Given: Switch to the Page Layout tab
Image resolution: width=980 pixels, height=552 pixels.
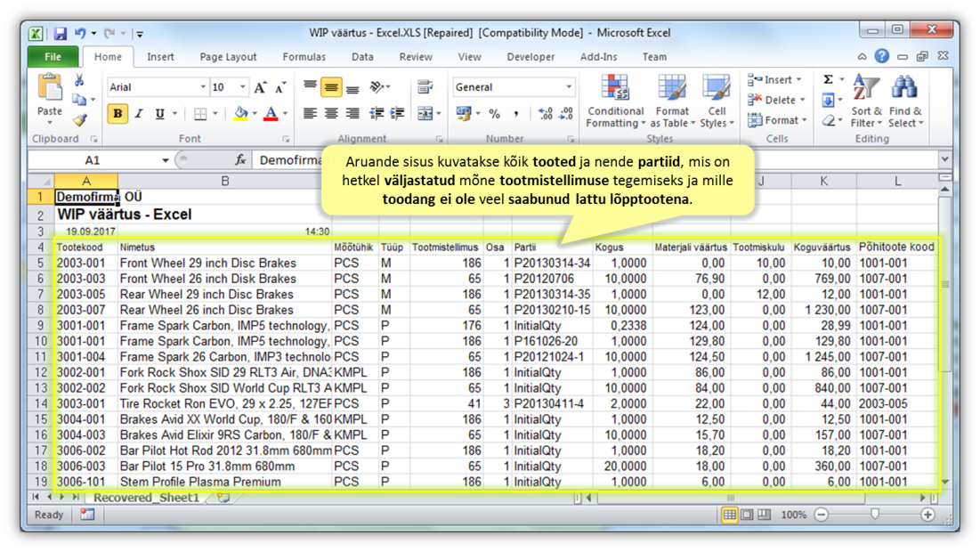Looking at the screenshot, I should click(x=228, y=57).
